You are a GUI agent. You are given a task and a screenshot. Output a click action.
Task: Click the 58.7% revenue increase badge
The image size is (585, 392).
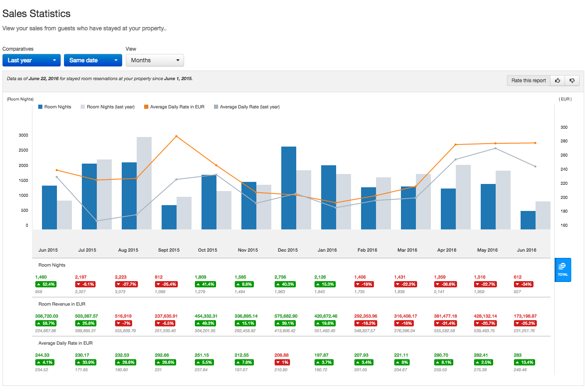click(x=46, y=323)
